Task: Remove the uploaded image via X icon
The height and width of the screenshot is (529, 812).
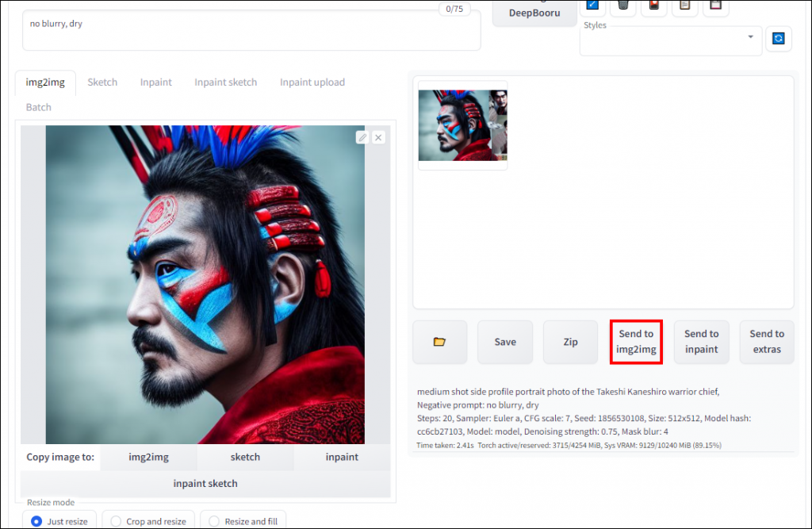Action: 378,136
